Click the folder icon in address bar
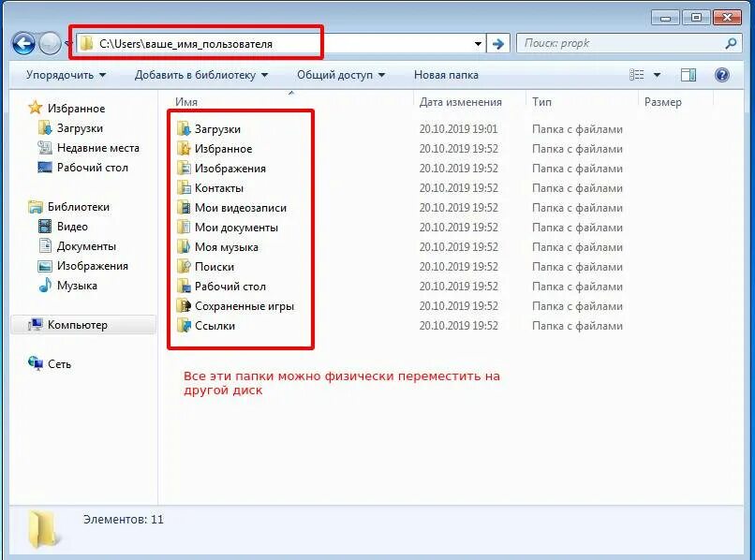 87,44
